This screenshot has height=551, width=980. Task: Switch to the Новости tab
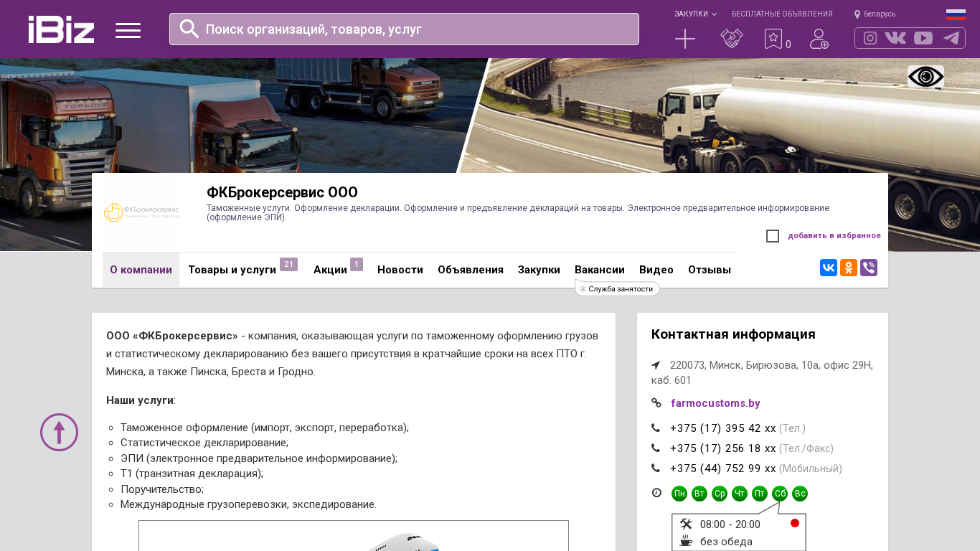[x=400, y=270]
